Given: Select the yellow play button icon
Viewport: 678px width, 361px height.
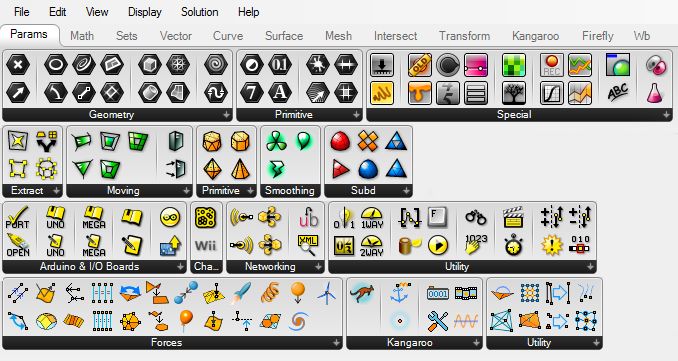Looking at the screenshot, I should tap(438, 245).
